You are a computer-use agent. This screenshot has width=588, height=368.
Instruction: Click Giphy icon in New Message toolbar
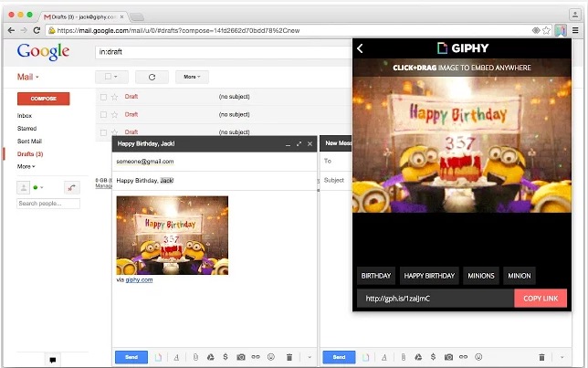(365, 357)
